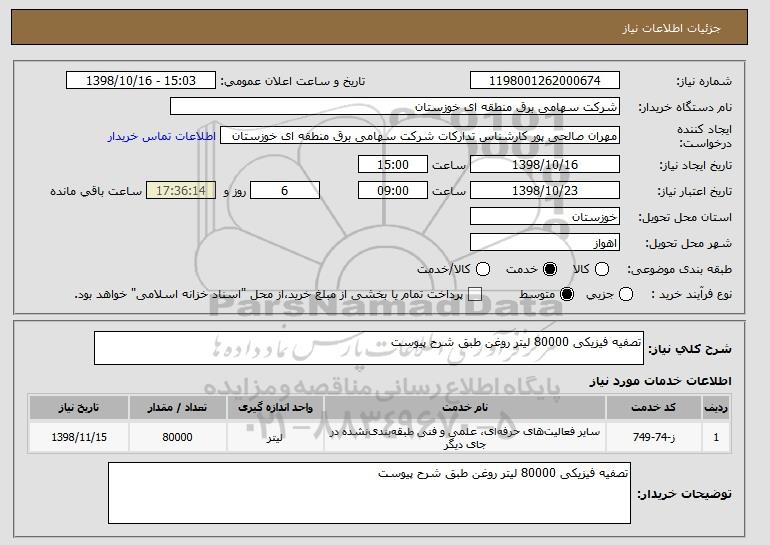This screenshot has height=545, width=770.
Task: Toggle the Islamic treasury payment checkbox
Action: point(475,295)
